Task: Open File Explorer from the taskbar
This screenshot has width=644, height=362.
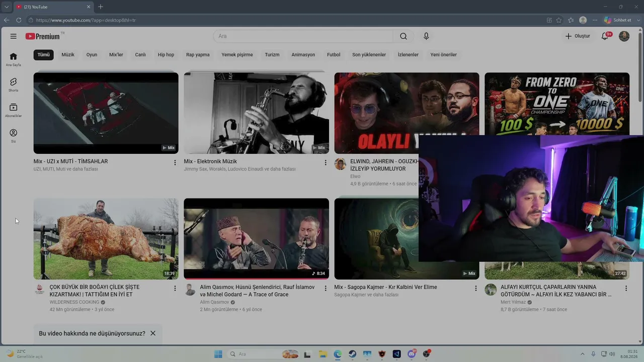Action: 323,354
